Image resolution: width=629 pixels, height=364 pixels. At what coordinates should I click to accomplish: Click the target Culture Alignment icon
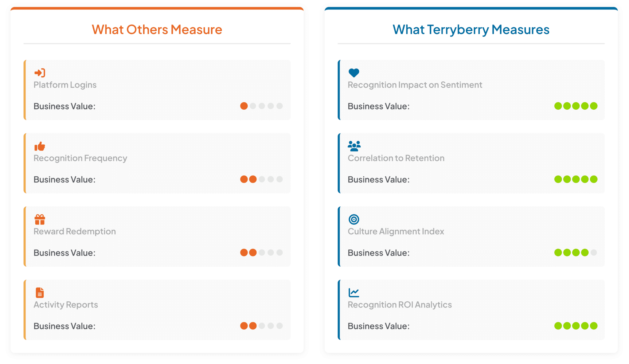click(x=354, y=219)
